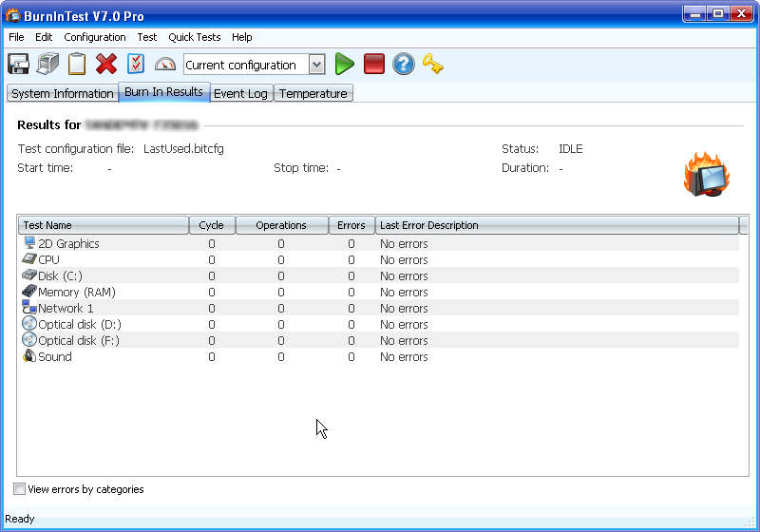760x532 pixels.
Task: Minimize the BurnInTest window
Action: pos(694,14)
